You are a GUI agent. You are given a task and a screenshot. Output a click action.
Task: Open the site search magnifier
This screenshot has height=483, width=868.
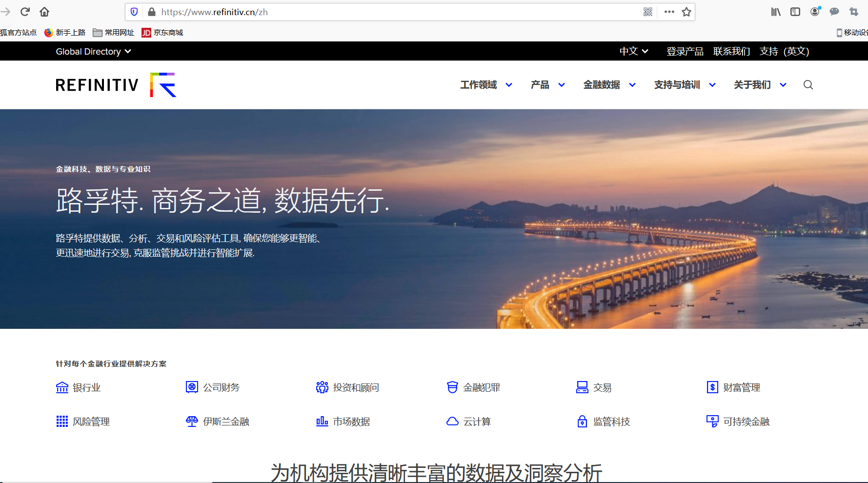click(808, 84)
